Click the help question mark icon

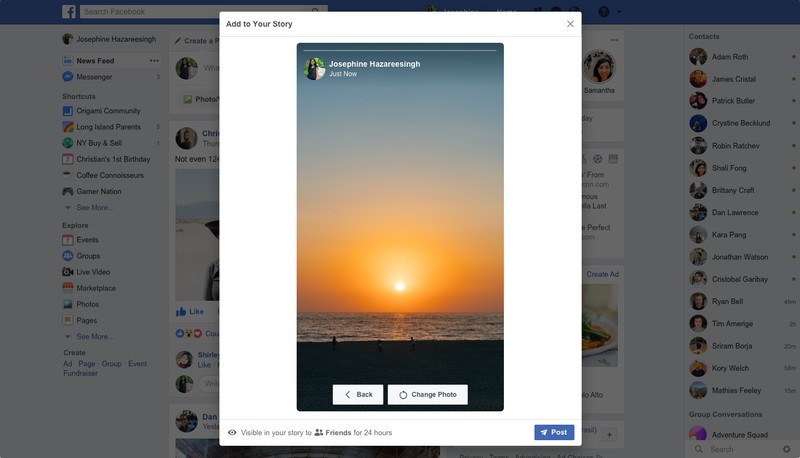(604, 11)
